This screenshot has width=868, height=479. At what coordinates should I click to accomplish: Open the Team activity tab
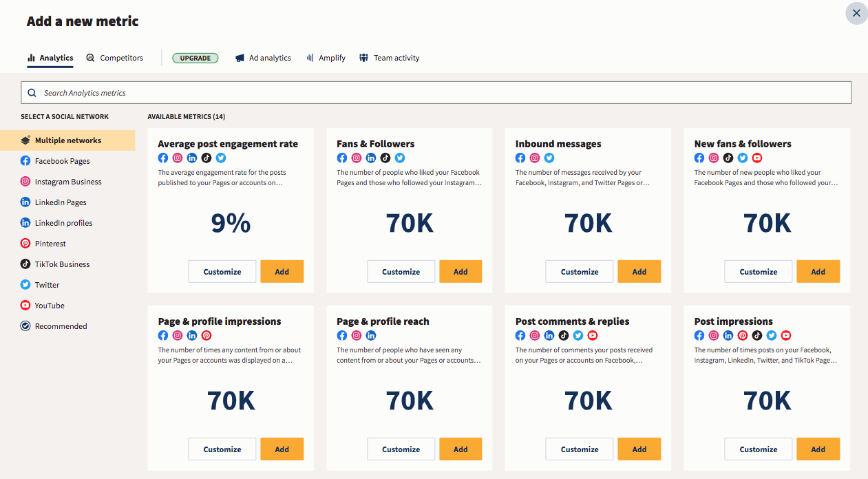coord(389,58)
